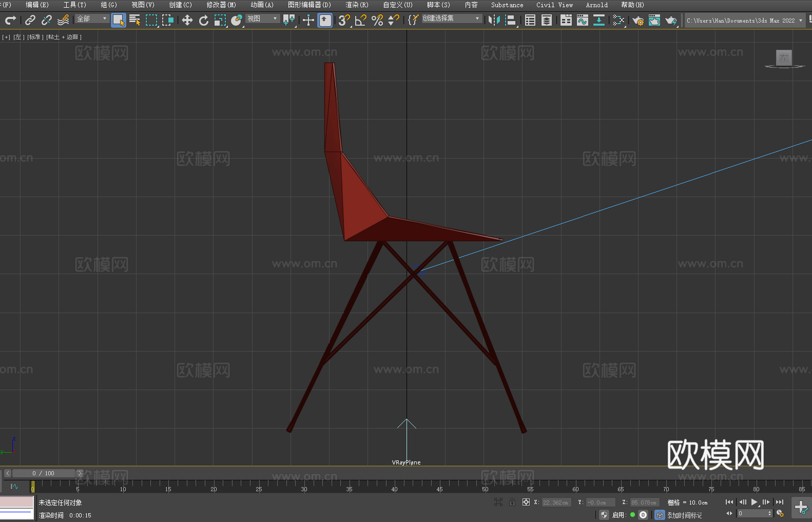Click the Align tool icon

click(x=511, y=20)
